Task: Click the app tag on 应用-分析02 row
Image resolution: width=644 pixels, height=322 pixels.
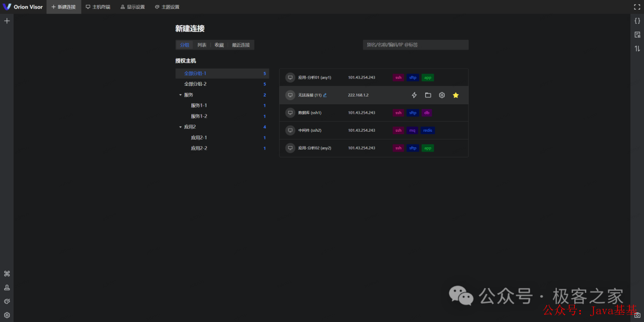Action: tap(428, 148)
